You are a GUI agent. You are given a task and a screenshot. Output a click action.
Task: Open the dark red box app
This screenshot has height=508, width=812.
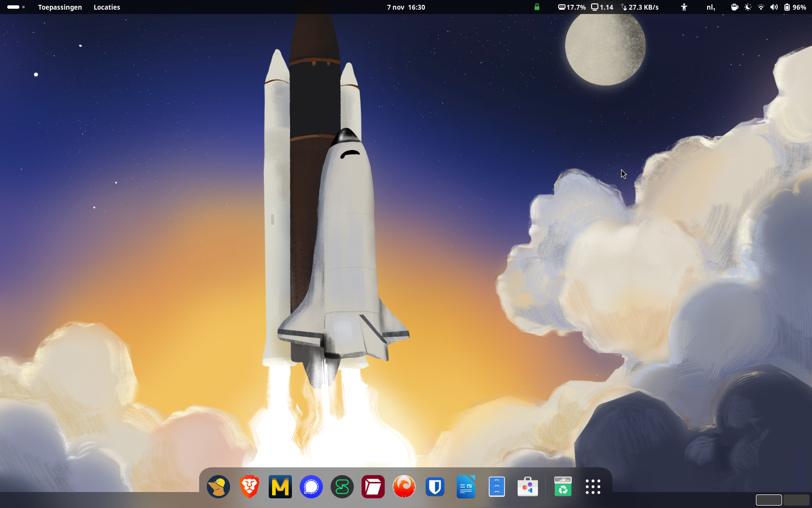(373, 487)
